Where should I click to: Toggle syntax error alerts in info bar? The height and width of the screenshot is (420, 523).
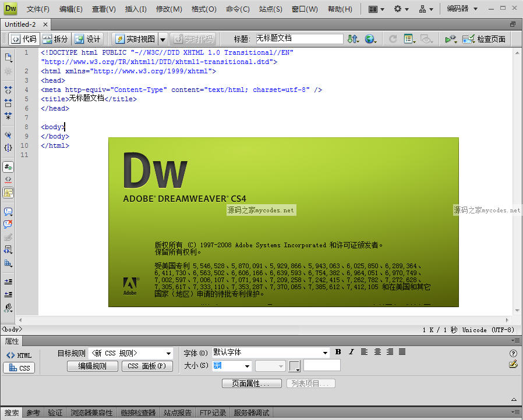[x=8, y=193]
